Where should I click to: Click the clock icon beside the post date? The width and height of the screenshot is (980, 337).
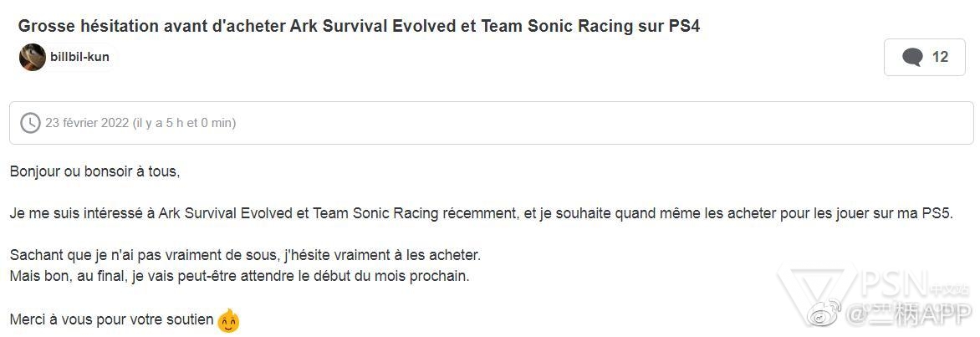tap(30, 123)
